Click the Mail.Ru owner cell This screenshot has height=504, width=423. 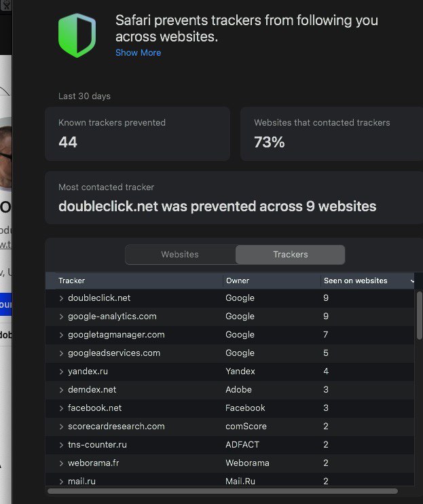tap(240, 481)
